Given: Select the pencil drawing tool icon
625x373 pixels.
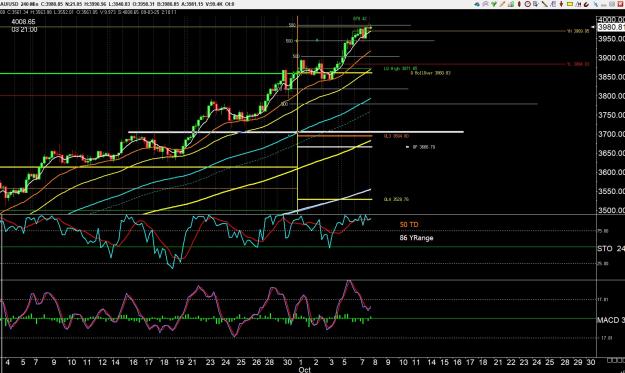Looking at the screenshot, I should coord(502,4).
